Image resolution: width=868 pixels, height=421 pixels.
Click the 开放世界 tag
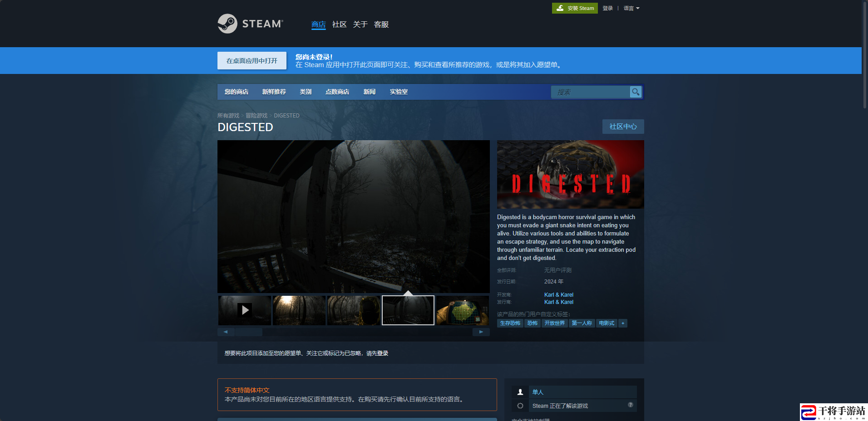(x=555, y=323)
